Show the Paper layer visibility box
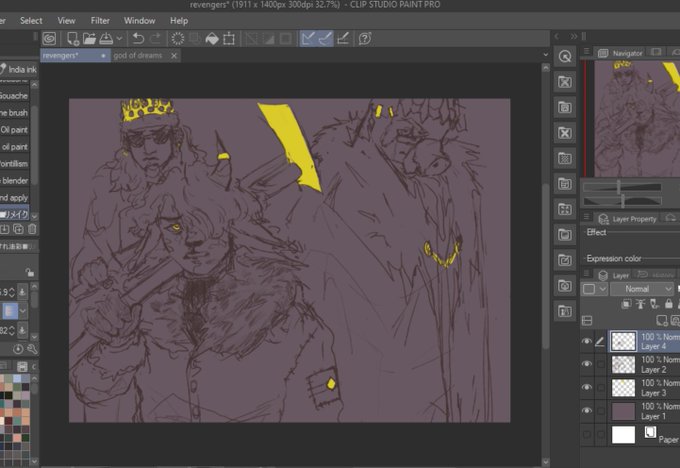 coord(587,434)
